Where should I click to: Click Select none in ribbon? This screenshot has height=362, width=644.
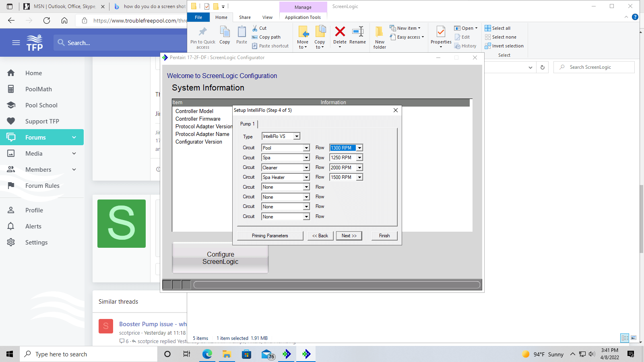pyautogui.click(x=500, y=37)
